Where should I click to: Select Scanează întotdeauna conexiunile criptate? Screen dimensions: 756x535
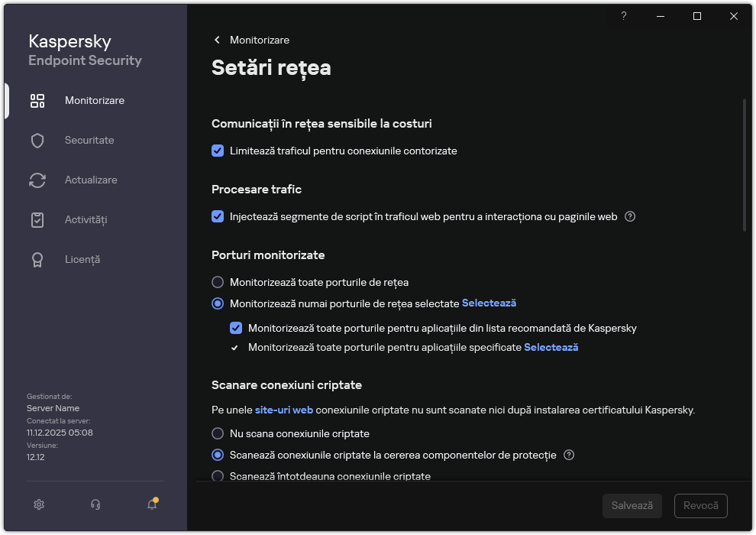click(218, 476)
